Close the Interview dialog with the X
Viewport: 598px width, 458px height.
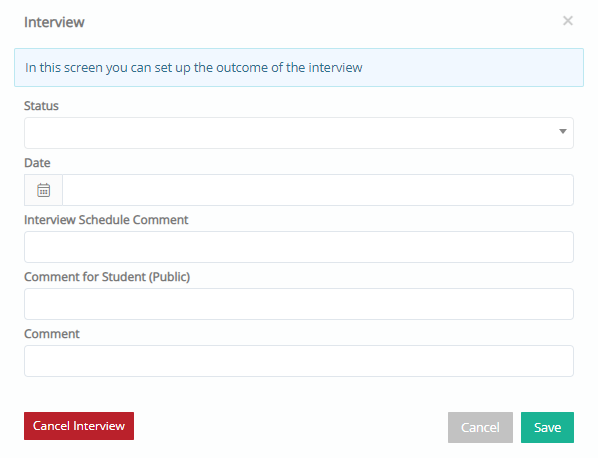pos(568,21)
